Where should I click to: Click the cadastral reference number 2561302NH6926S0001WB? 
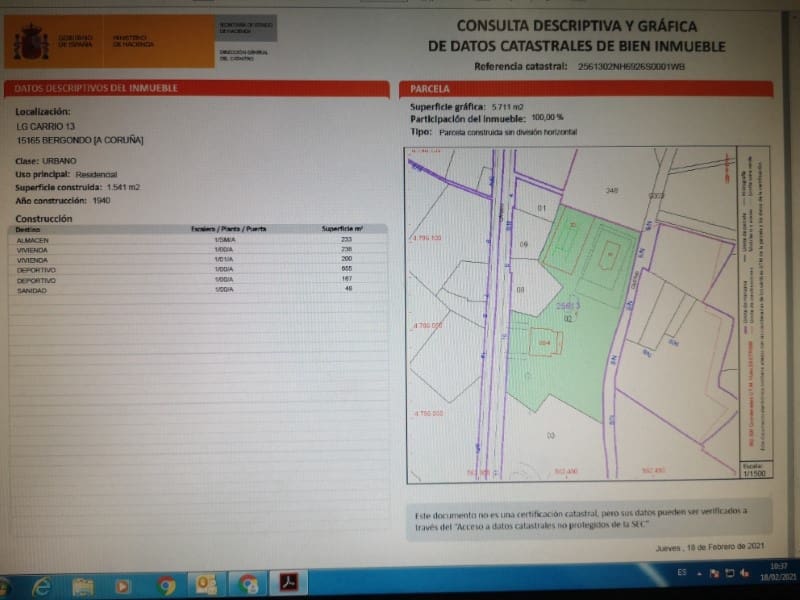[x=630, y=66]
